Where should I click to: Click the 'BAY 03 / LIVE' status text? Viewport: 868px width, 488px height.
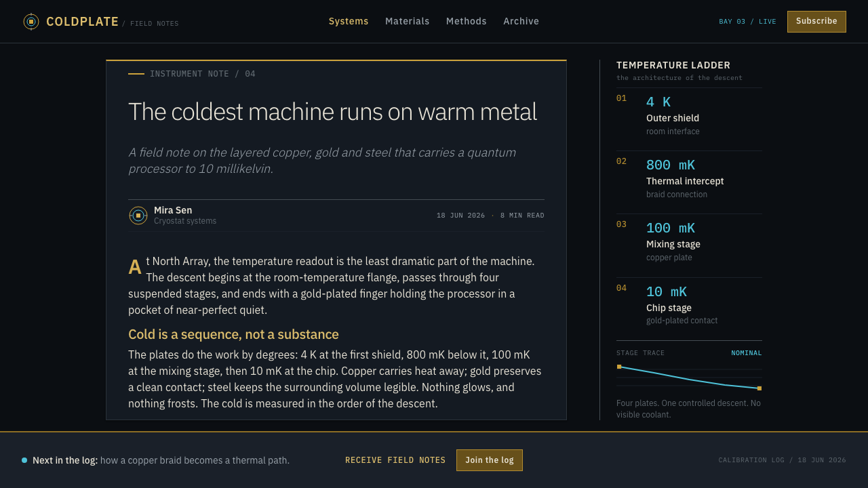coord(748,22)
